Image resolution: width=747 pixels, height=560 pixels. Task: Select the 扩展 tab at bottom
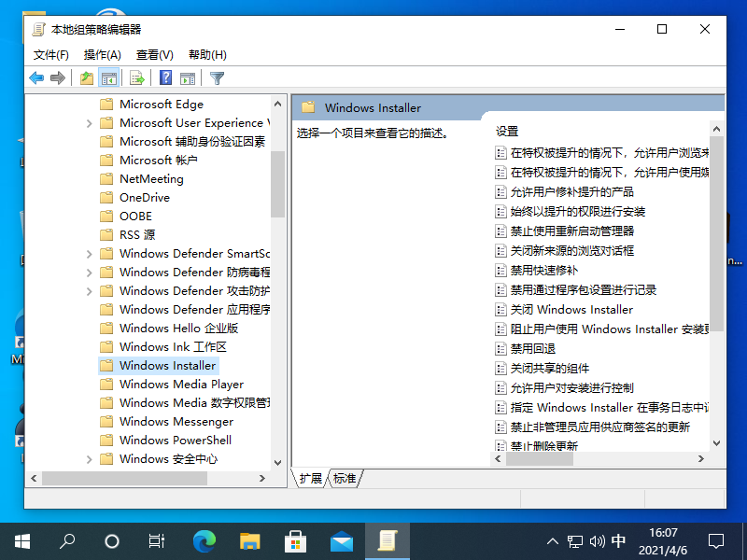tap(311, 478)
